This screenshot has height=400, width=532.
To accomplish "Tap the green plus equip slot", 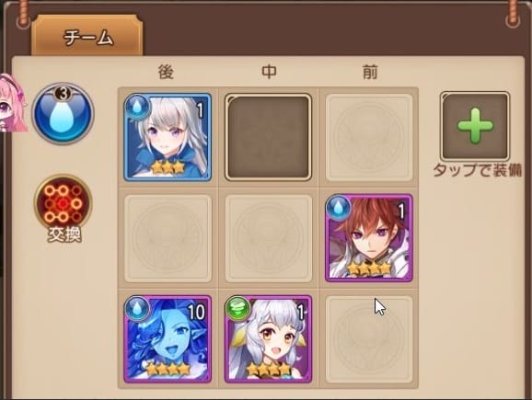I will pos(475,126).
